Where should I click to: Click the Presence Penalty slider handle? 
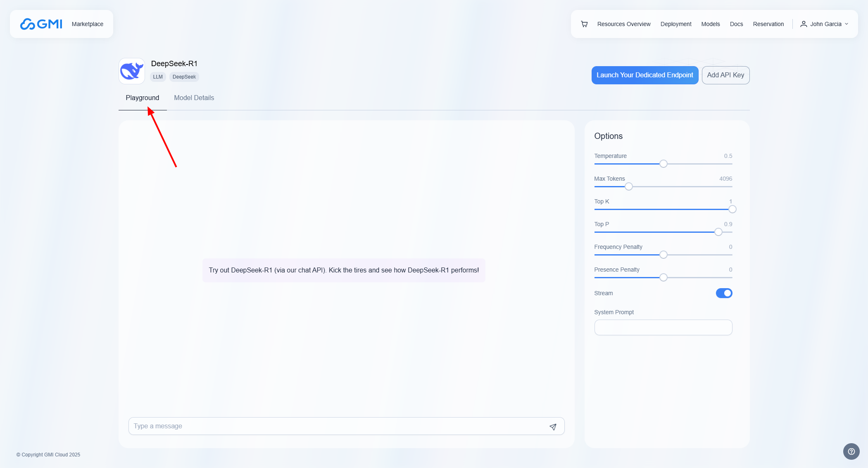(663, 277)
